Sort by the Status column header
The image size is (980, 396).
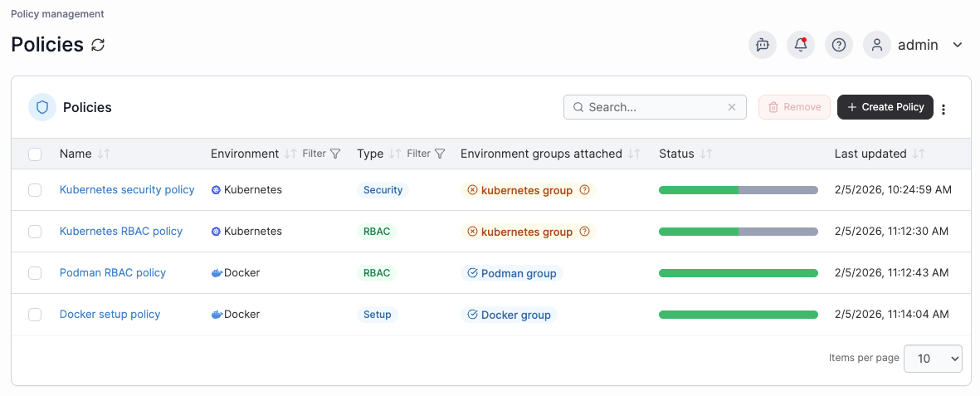pos(706,154)
